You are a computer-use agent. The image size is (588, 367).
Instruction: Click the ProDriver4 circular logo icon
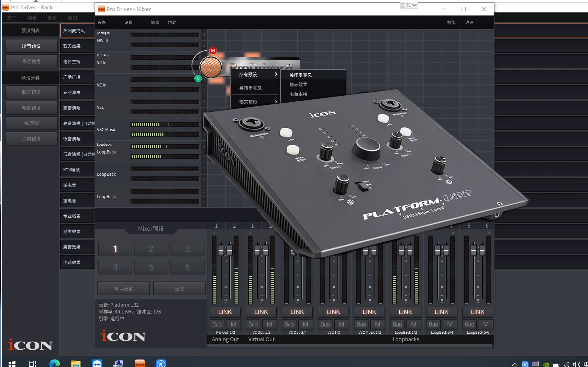coord(211,68)
